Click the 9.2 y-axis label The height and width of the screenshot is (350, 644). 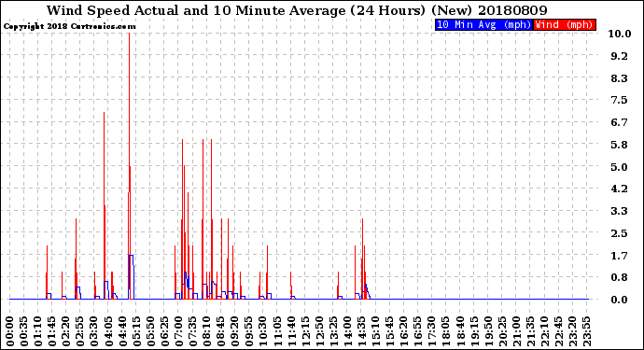620,56
